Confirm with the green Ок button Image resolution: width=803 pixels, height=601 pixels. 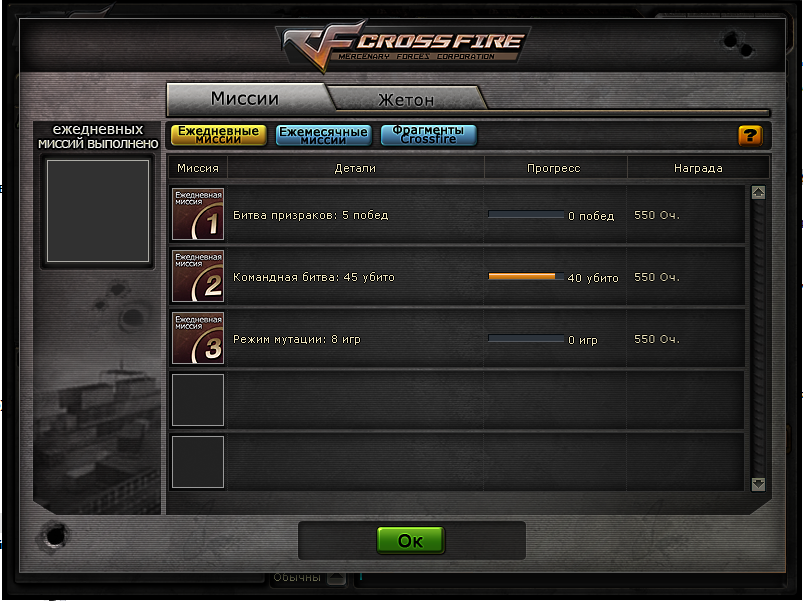click(x=411, y=541)
